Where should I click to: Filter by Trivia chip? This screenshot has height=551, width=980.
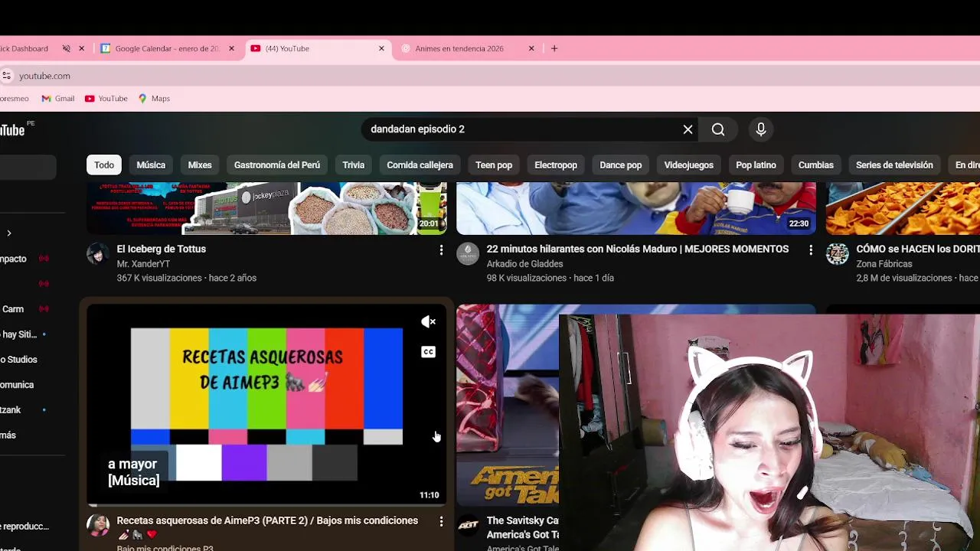click(x=354, y=165)
